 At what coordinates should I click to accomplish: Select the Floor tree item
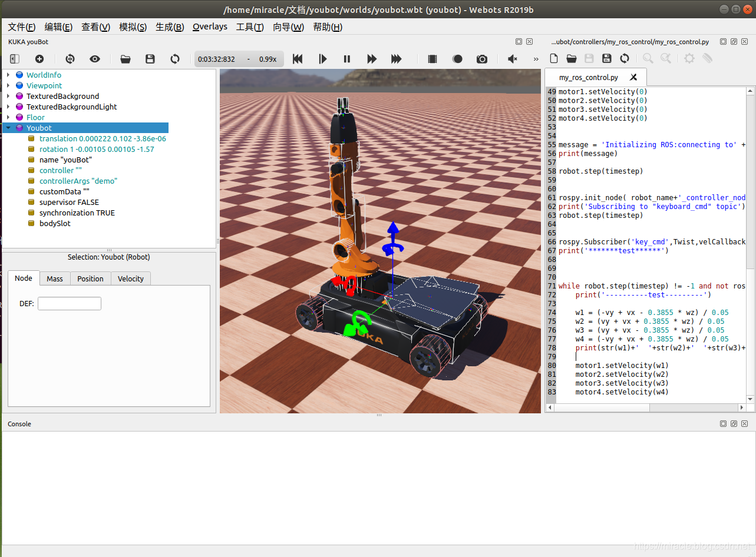click(35, 117)
